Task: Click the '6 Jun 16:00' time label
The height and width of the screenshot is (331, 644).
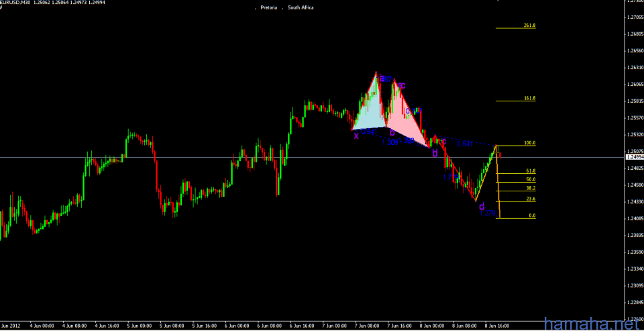Action: [303, 326]
